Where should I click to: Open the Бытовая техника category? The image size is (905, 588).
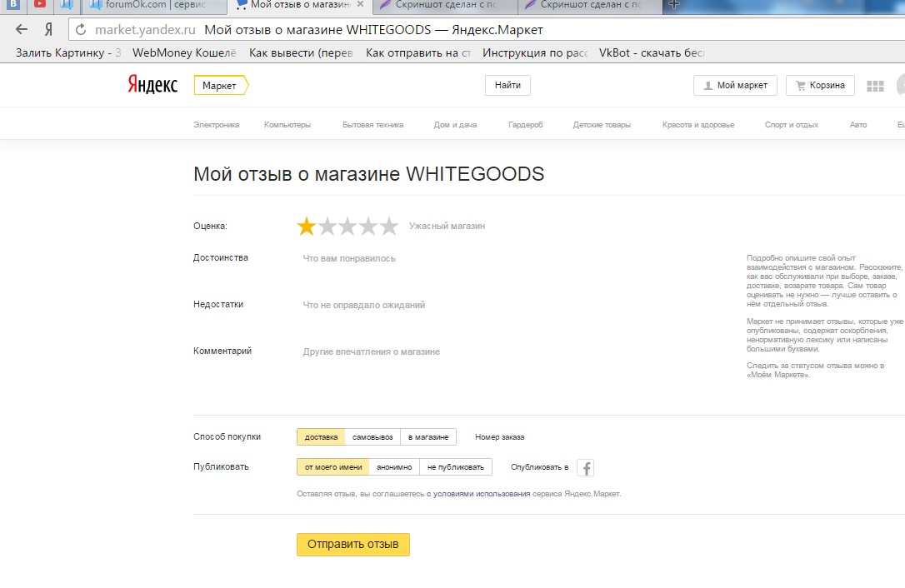click(x=372, y=125)
